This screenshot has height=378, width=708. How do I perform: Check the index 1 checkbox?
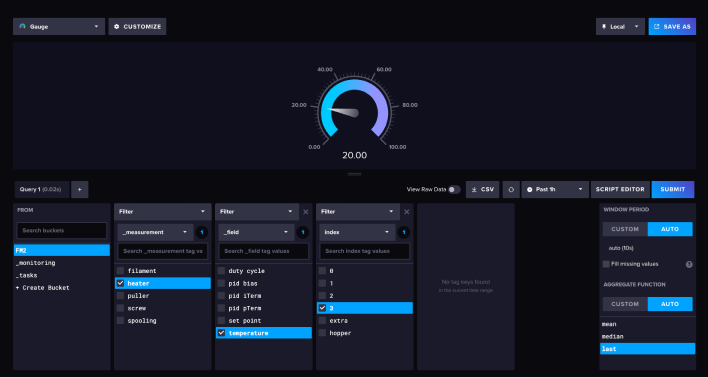322,283
